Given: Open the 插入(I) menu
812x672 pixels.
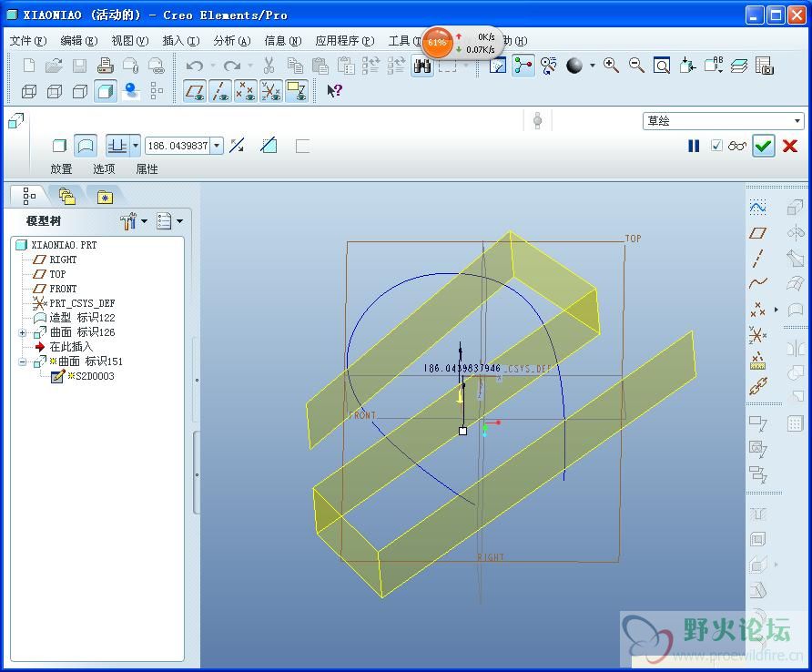Looking at the screenshot, I should pos(181,41).
